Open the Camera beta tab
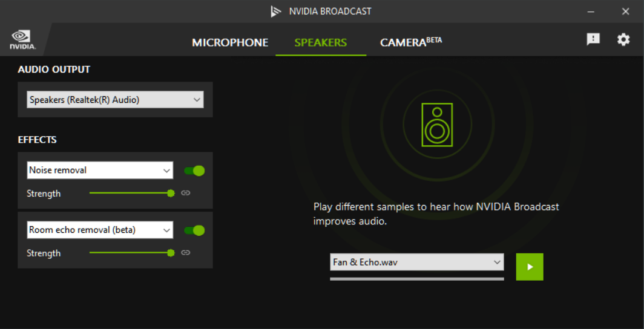The height and width of the screenshot is (329, 644). (411, 42)
